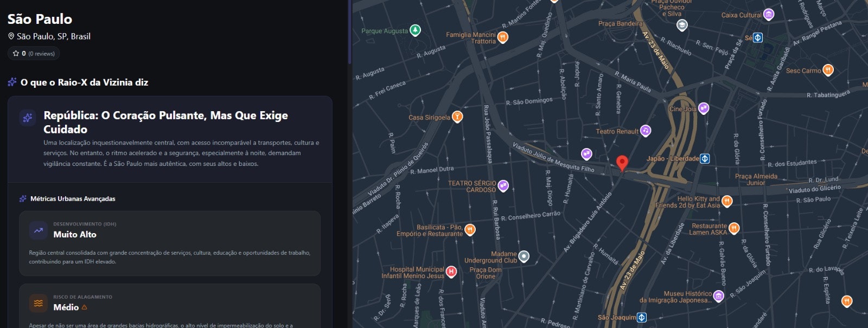
Task: Open the Teatro Renault music marker
Action: click(645, 131)
